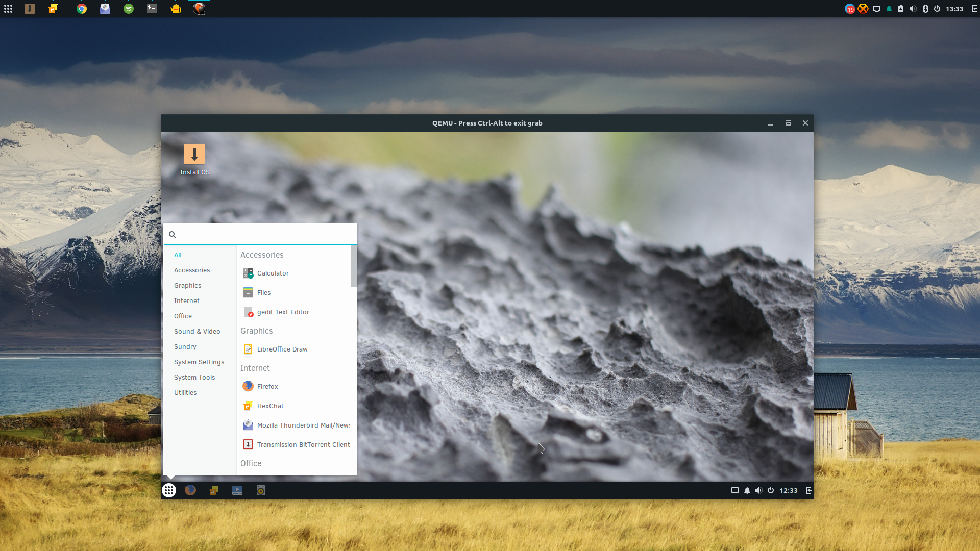Launch Calculator from the menu
980x551 pixels.
[294, 273]
